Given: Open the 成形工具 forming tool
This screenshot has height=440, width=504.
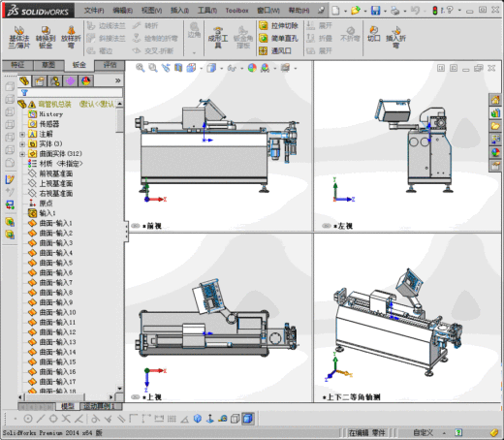Looking at the screenshot, I should coord(218,38).
